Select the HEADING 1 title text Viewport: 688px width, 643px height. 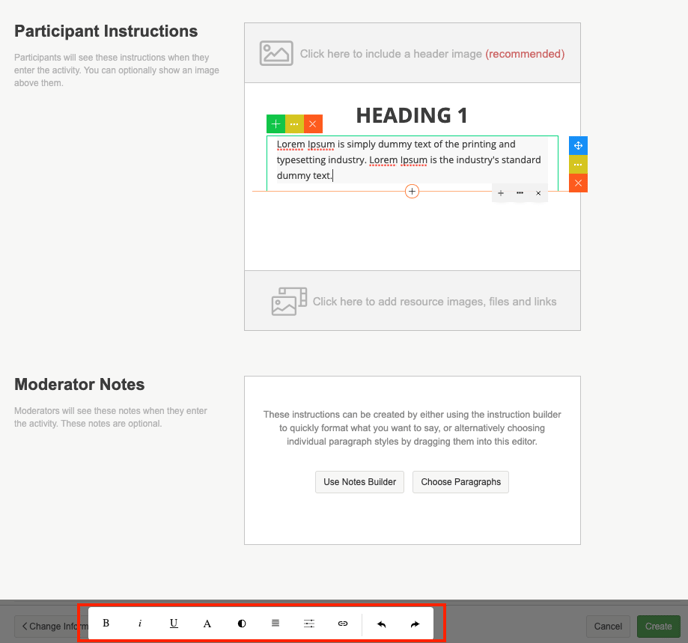coord(412,115)
